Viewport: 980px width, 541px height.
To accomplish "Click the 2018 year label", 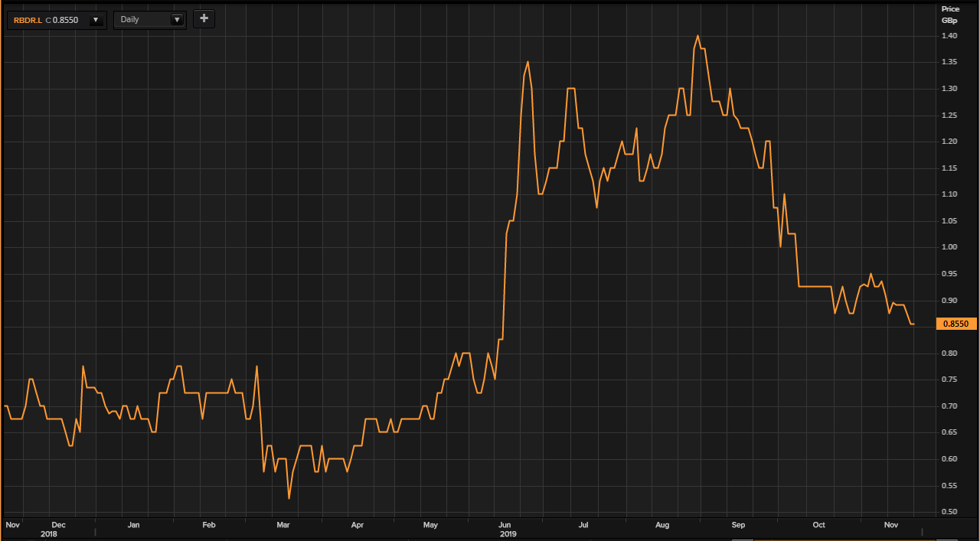I will click(x=49, y=533).
